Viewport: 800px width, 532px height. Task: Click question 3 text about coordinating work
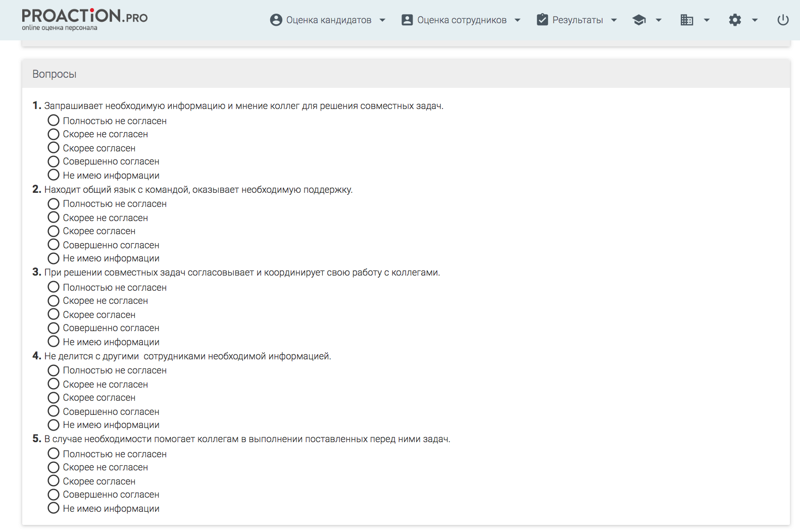click(242, 273)
